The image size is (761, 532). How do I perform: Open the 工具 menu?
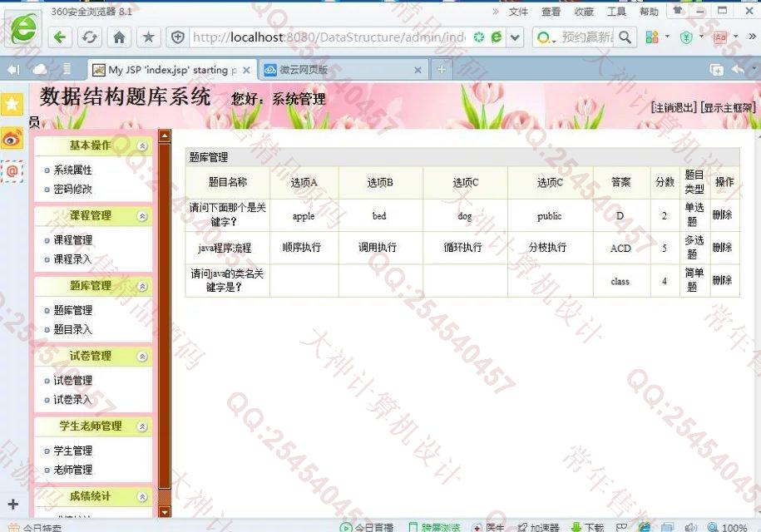pos(616,12)
